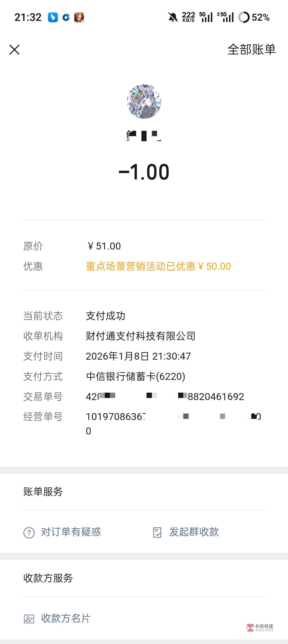Start 发起群收款 group collection
Image resolution: width=288 pixels, height=644 pixels.
click(194, 532)
